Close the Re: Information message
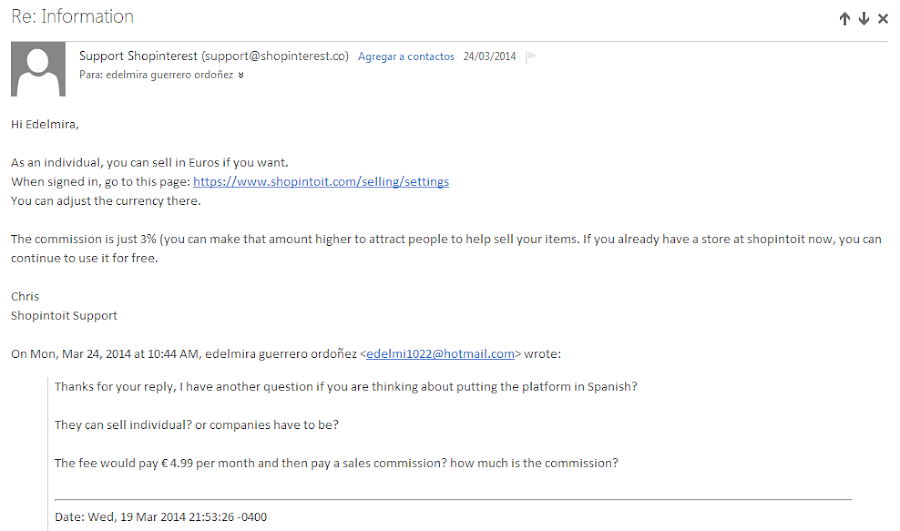900x531 pixels. (x=882, y=19)
